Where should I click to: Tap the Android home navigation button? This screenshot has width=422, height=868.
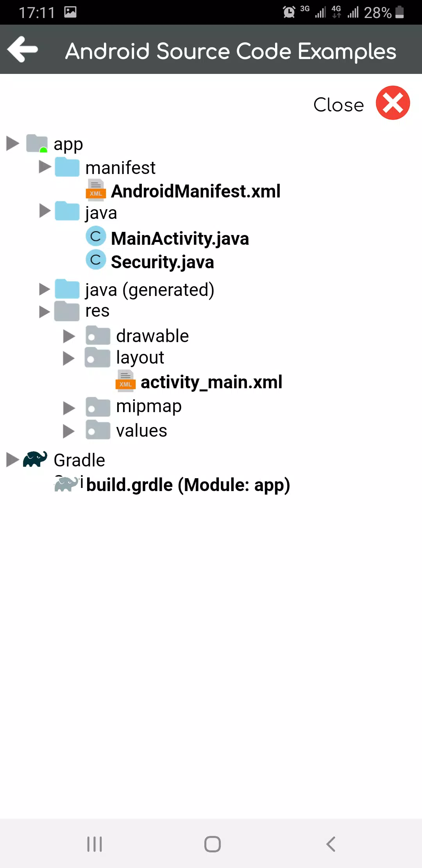pos(213,844)
